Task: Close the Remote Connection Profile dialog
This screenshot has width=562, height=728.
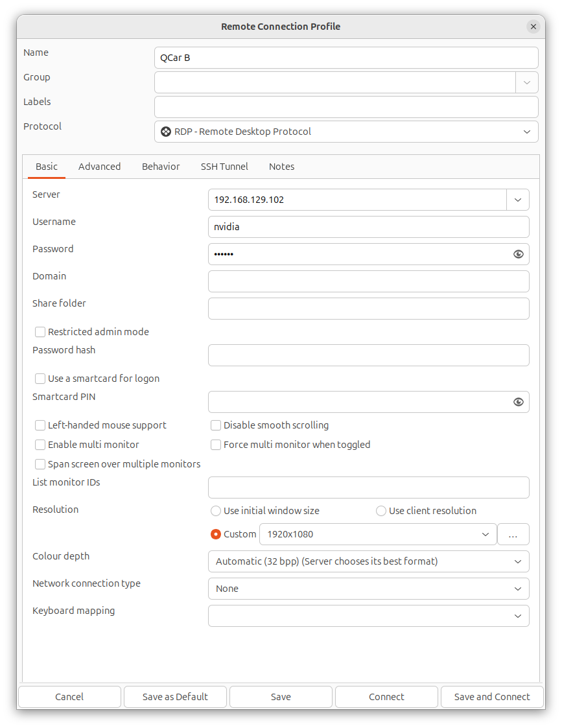Action: [533, 27]
